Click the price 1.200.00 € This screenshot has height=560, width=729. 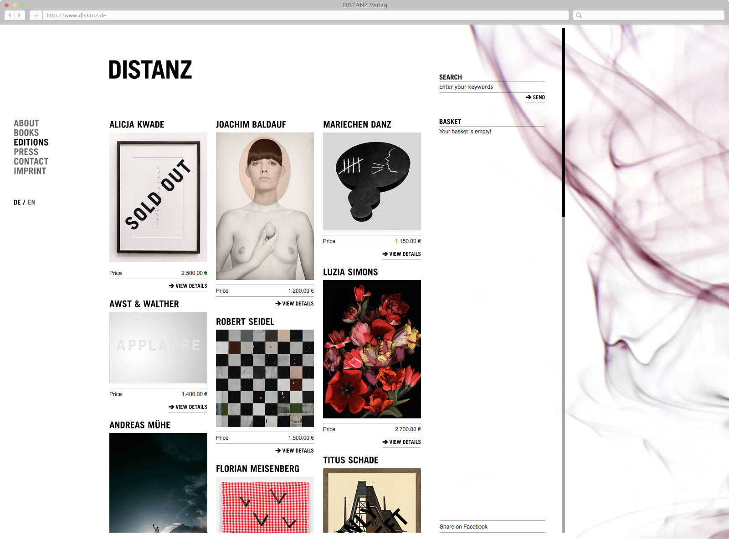point(301,291)
